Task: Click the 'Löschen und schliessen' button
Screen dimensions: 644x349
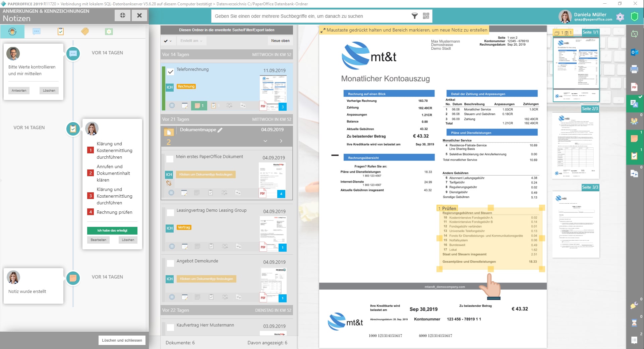Action: [122, 340]
